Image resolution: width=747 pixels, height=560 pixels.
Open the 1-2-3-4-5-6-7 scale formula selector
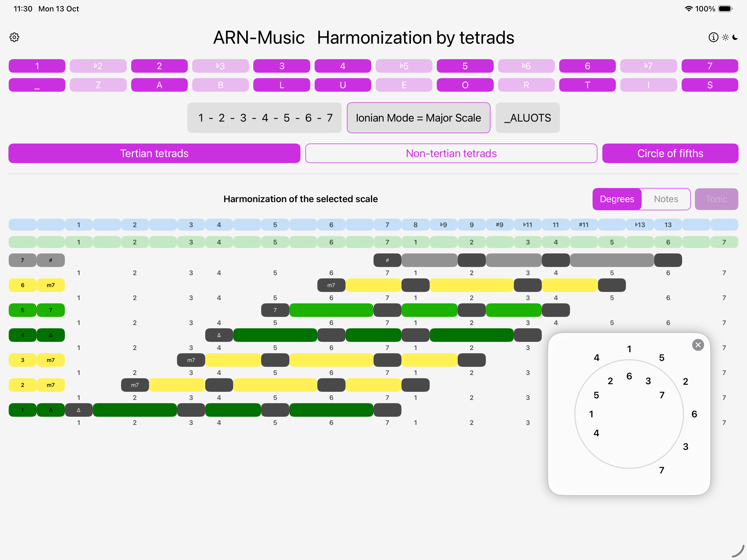pos(264,118)
